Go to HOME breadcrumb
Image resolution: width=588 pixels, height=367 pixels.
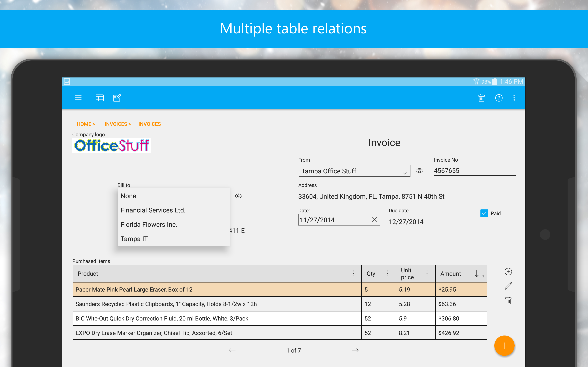click(86, 124)
